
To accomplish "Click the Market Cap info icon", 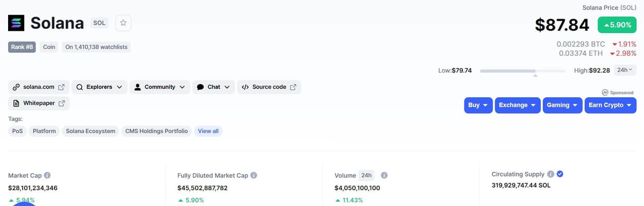I will click(47, 175).
